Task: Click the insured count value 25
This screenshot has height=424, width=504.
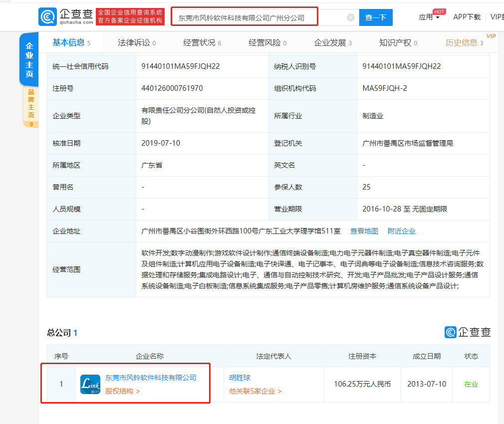Action: coord(366,187)
